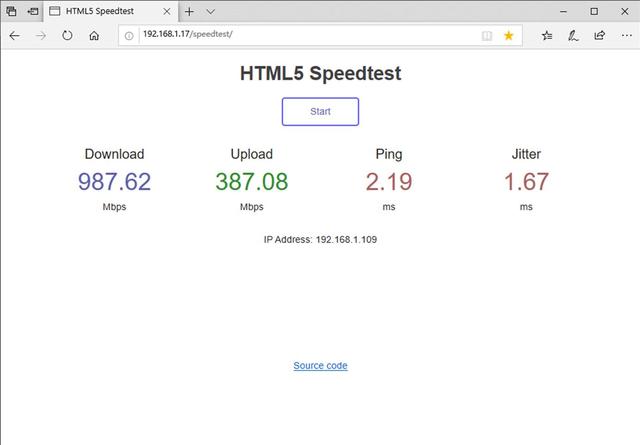The image size is (640, 445).
Task: Toggle Reading view book icon
Action: coord(487,35)
